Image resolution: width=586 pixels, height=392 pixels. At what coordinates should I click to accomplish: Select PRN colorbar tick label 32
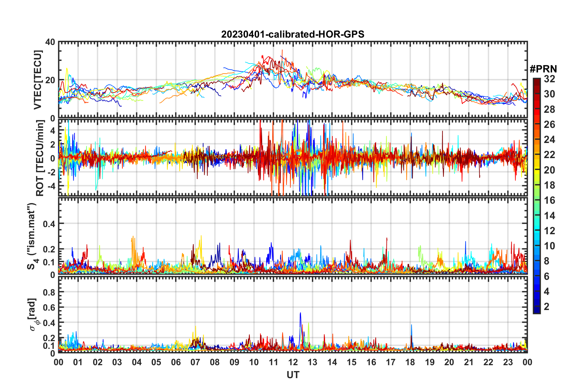click(549, 79)
